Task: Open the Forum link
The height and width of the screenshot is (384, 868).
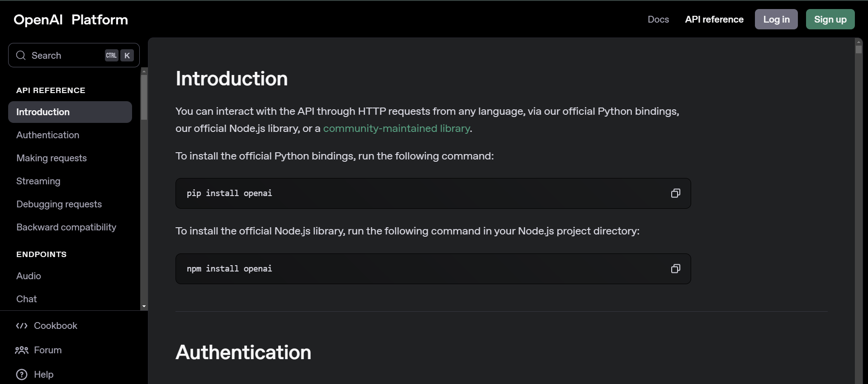Action: coord(47,350)
